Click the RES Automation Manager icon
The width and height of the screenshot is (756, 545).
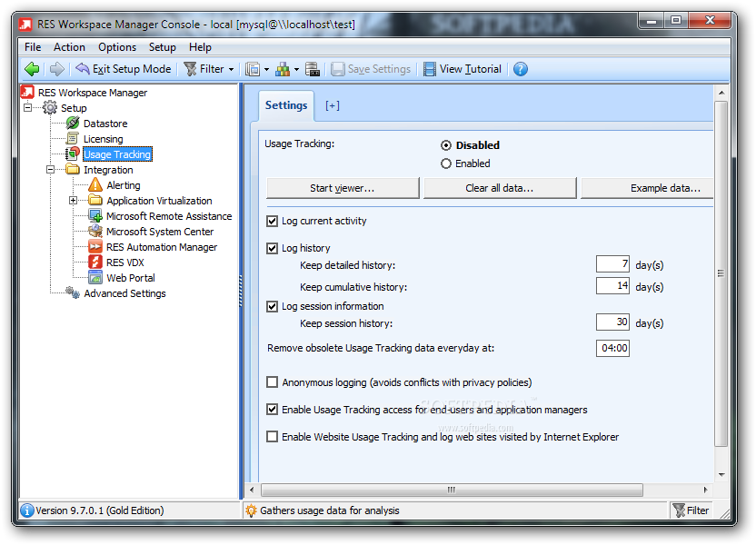coord(95,247)
